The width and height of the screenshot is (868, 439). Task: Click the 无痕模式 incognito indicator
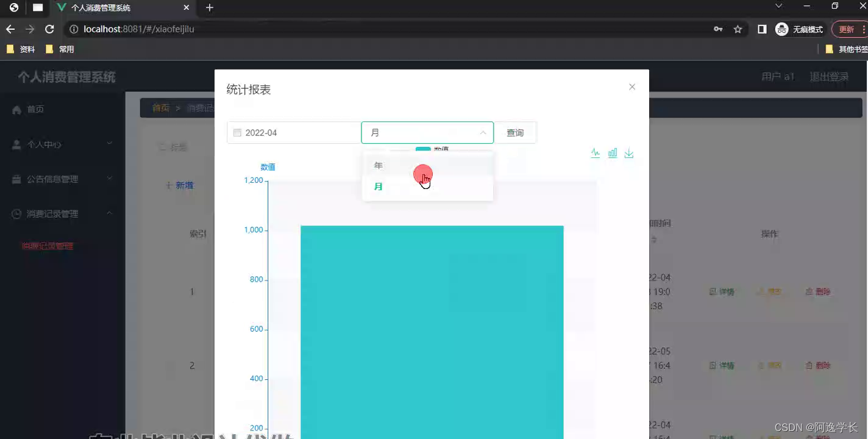pos(799,29)
